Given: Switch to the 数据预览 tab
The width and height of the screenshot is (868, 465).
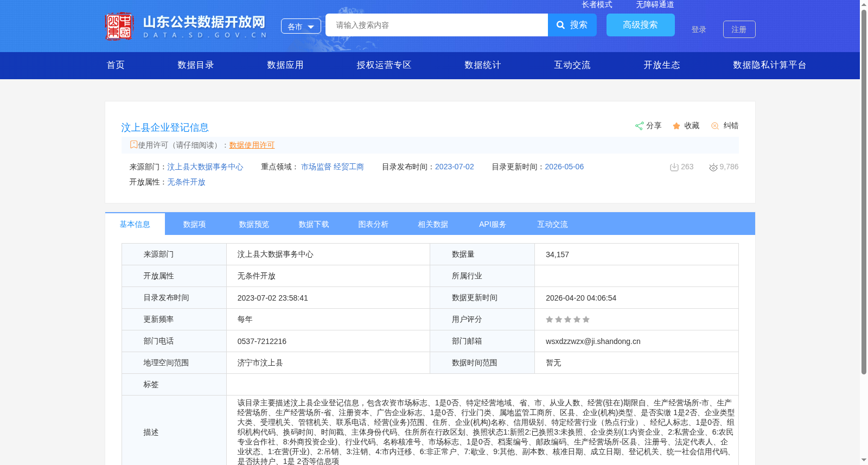Looking at the screenshot, I should tap(254, 224).
